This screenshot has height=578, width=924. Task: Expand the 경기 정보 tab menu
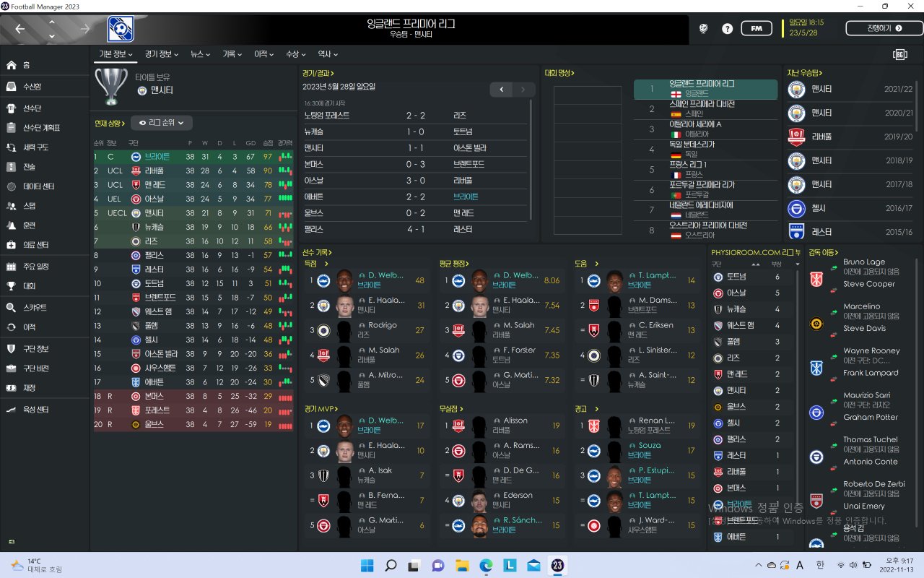[x=162, y=54]
